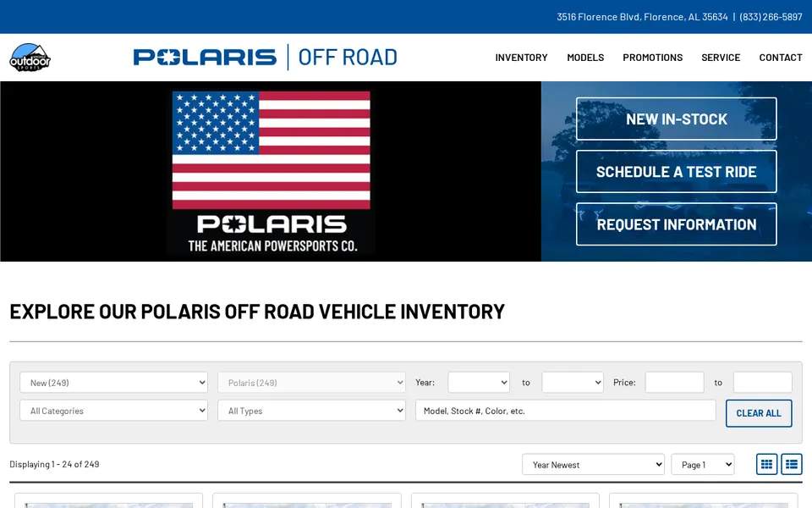Click the Polaris Off Road header logo
The width and height of the screenshot is (812, 508).
(x=265, y=57)
